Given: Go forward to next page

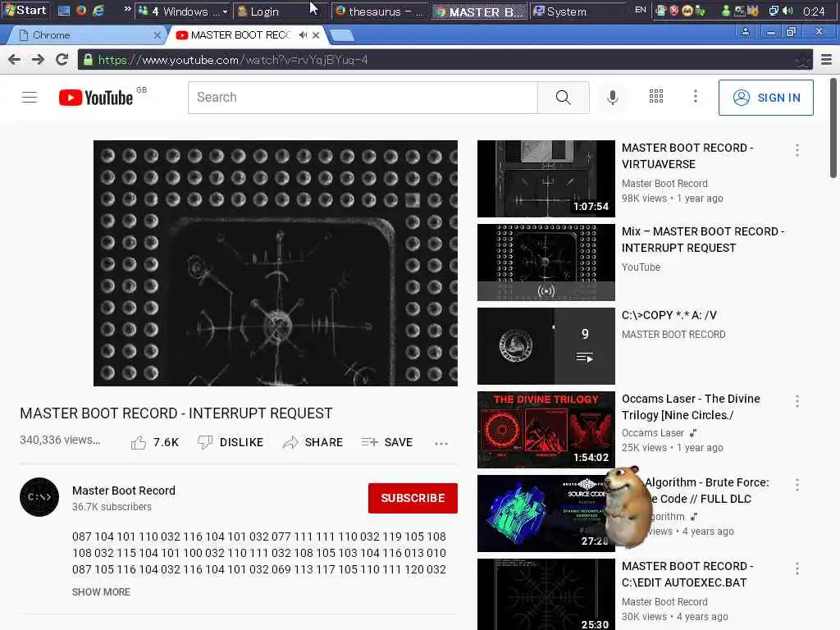Looking at the screenshot, I should coord(38,59).
